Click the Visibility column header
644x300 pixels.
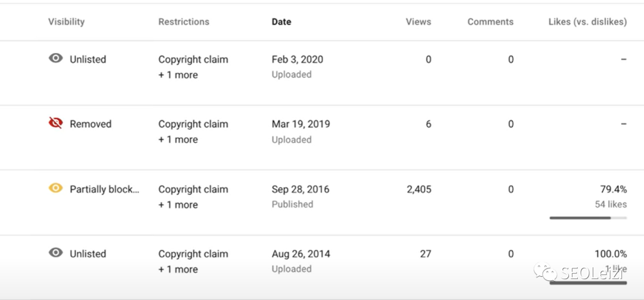[66, 21]
